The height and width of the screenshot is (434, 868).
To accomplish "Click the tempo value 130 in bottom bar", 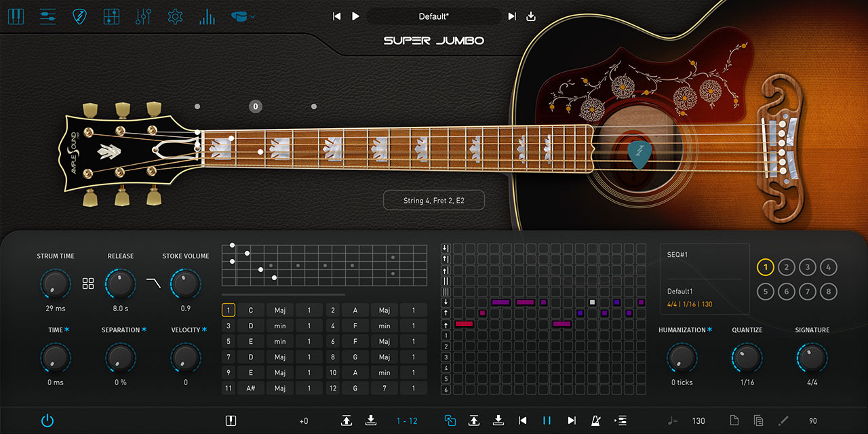I will tap(698, 421).
